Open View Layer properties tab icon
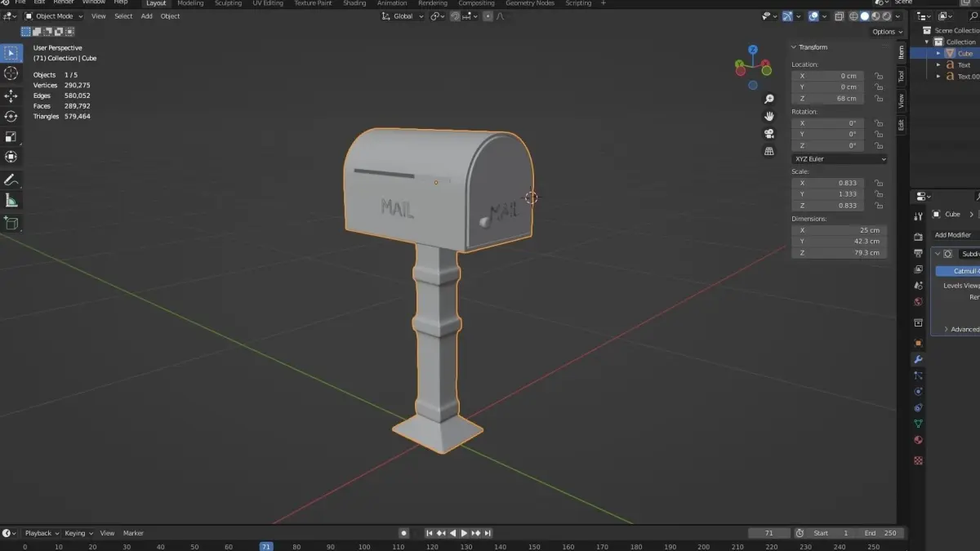Viewport: 980px width, 551px height. pos(918,269)
